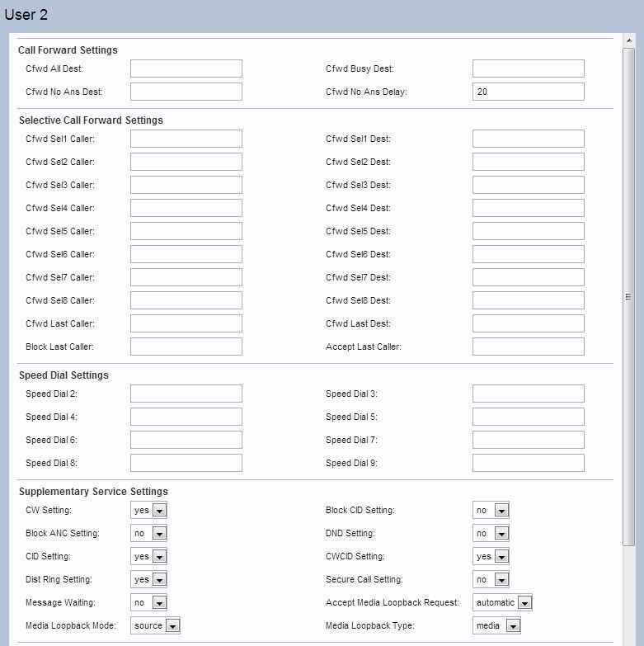Open the CW Setting dropdown

149,511
